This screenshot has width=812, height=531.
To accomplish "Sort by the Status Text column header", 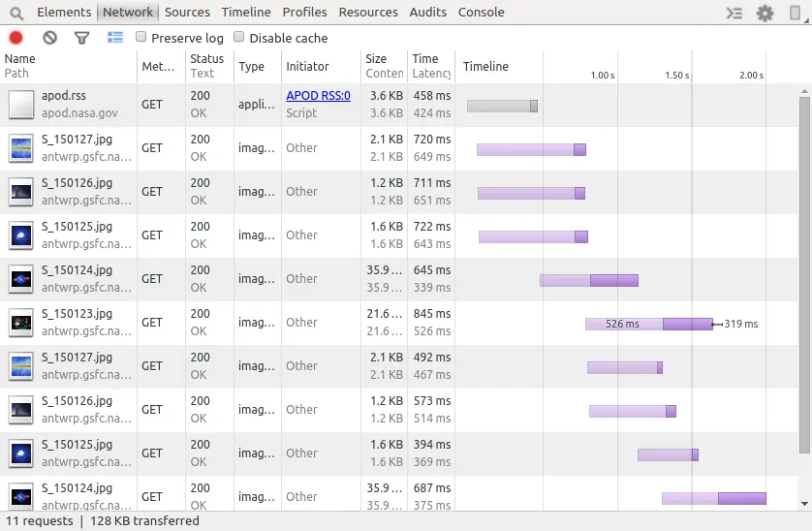I will (x=209, y=66).
